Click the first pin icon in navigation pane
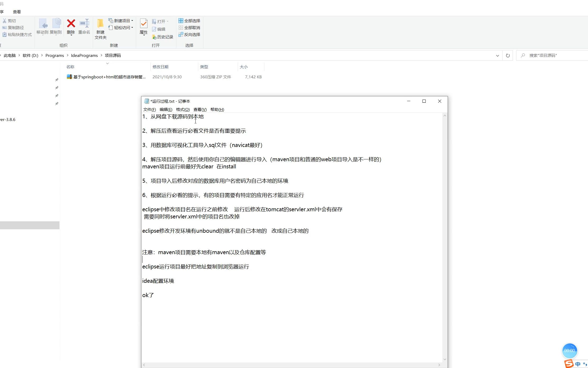 pos(57,80)
